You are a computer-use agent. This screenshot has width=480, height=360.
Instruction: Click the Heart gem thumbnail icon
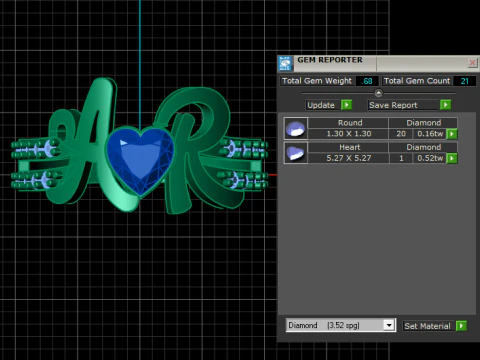[x=296, y=153]
